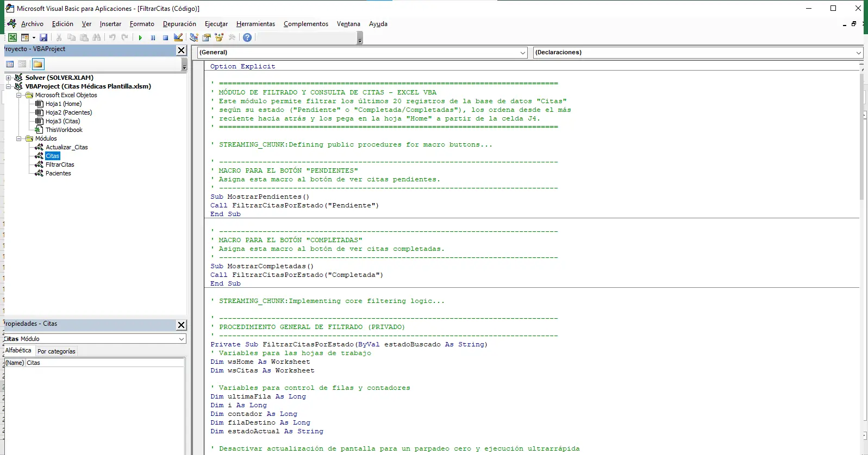
Task: Open the Archivo menu
Action: click(x=32, y=24)
